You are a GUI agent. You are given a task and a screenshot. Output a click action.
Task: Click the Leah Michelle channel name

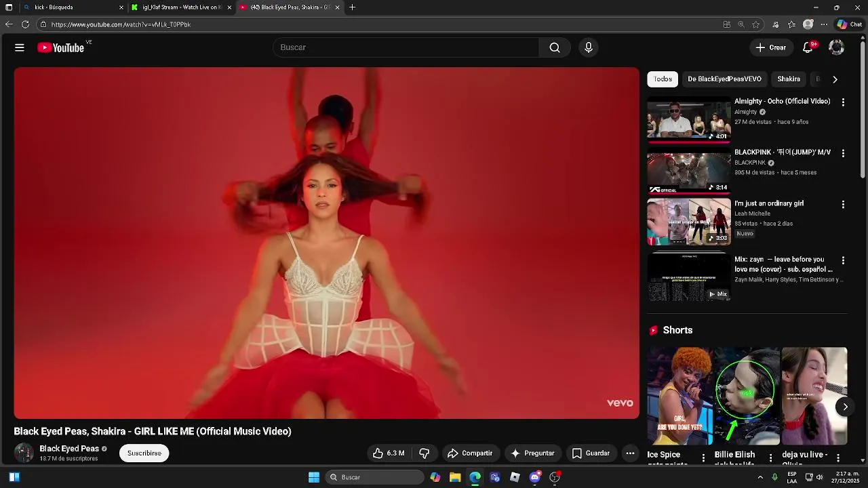coord(752,213)
